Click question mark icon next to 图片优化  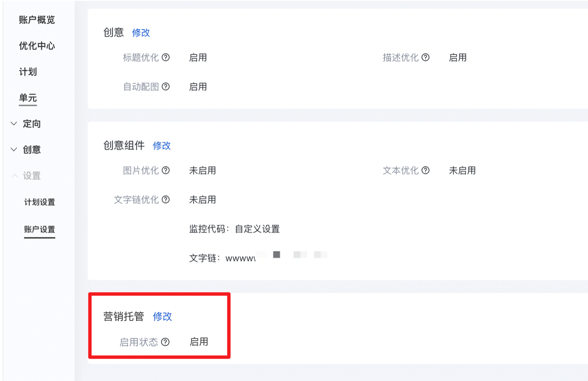pos(166,170)
